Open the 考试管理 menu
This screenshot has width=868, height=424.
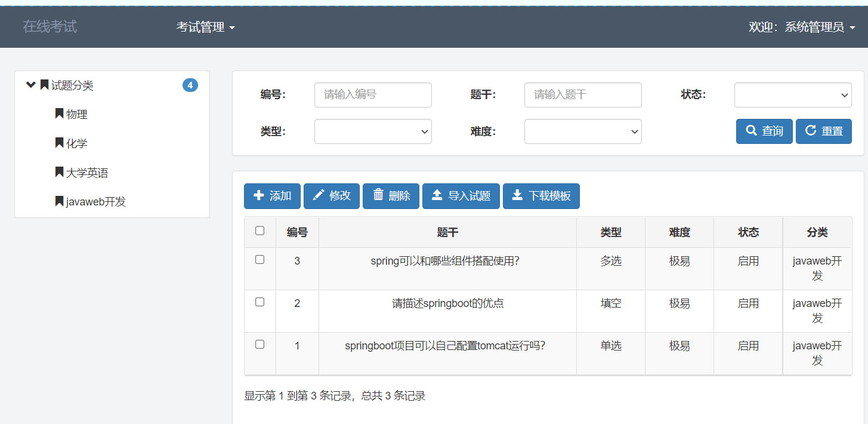[x=205, y=26]
